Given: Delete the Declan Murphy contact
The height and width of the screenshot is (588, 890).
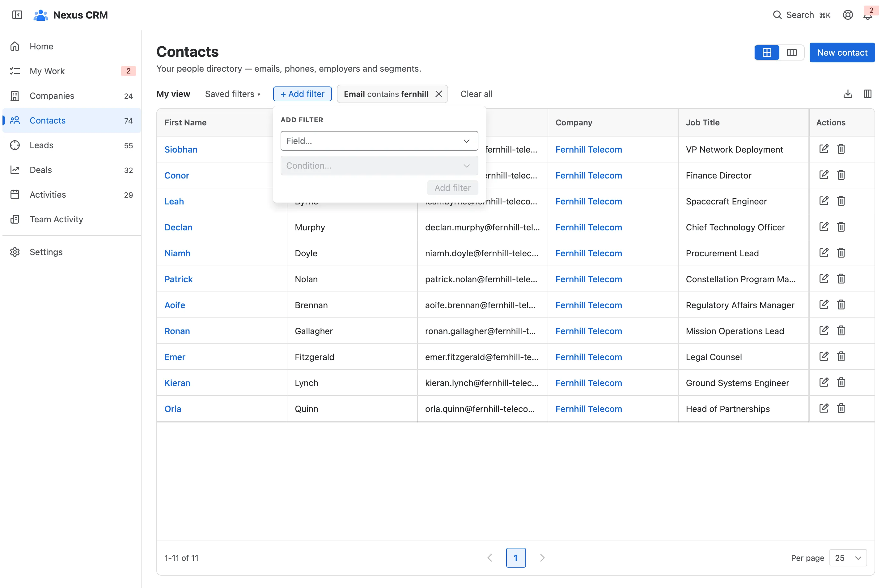Looking at the screenshot, I should point(841,226).
